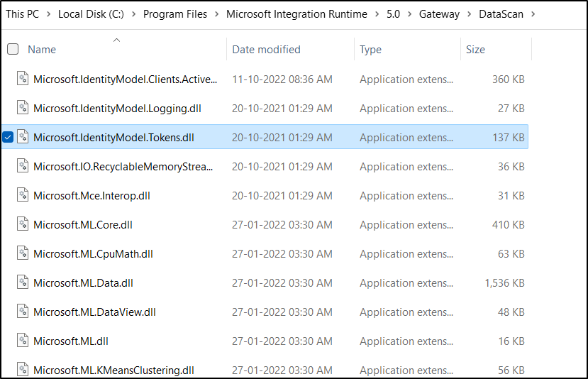Click the 63 KB size cell
The width and height of the screenshot is (588, 379).
point(511,253)
